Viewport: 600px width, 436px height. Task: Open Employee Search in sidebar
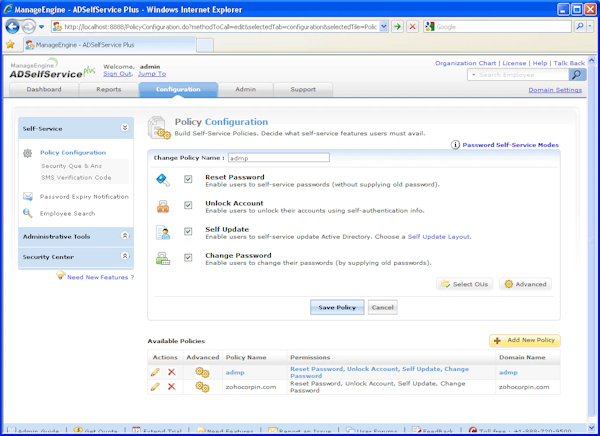(x=67, y=214)
